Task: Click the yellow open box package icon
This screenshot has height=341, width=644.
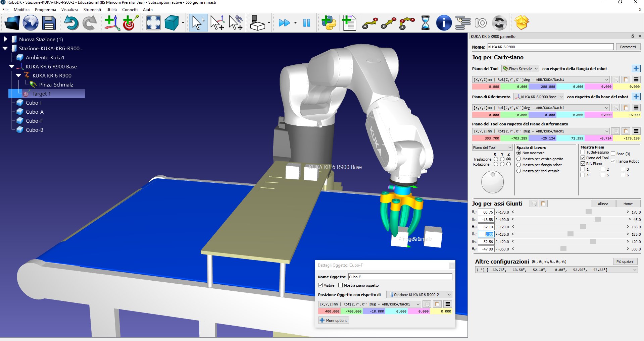Action: click(522, 23)
